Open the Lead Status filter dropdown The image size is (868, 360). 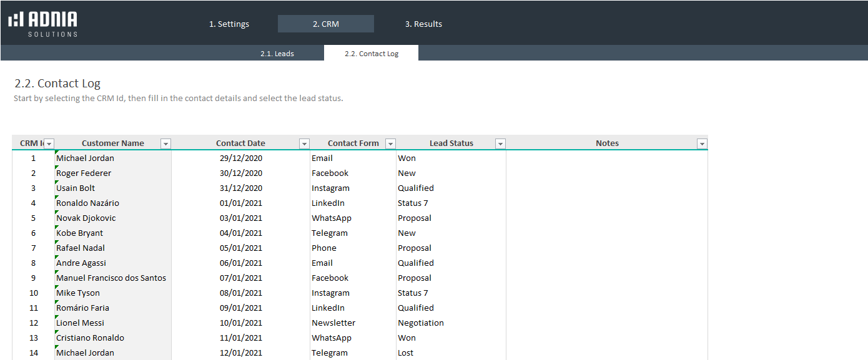(500, 144)
